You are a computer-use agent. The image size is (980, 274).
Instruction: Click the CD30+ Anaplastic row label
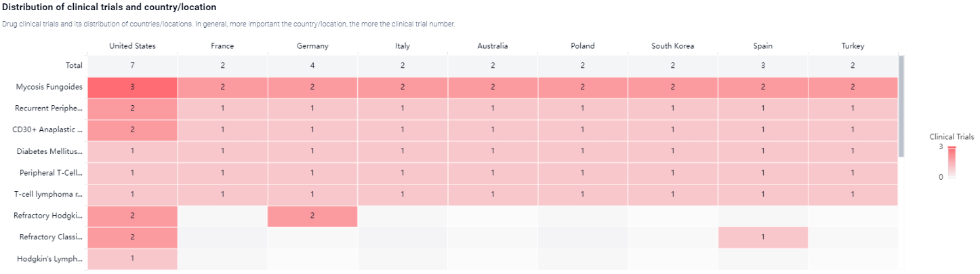tap(49, 130)
